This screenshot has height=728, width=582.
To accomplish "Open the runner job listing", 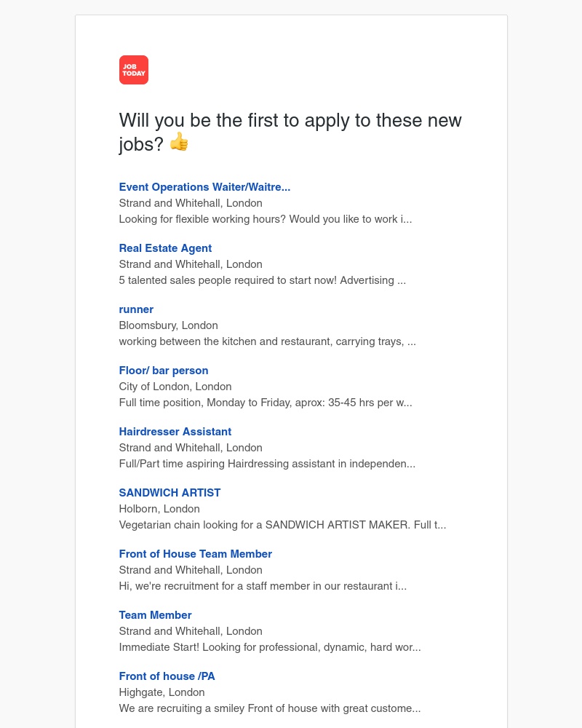I will tap(136, 309).
